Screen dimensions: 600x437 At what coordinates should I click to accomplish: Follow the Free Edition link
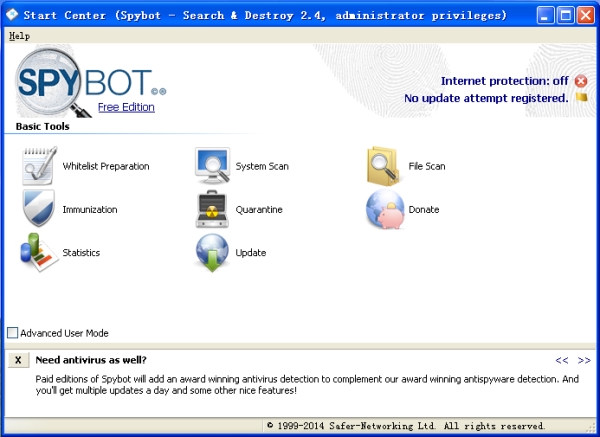click(126, 107)
